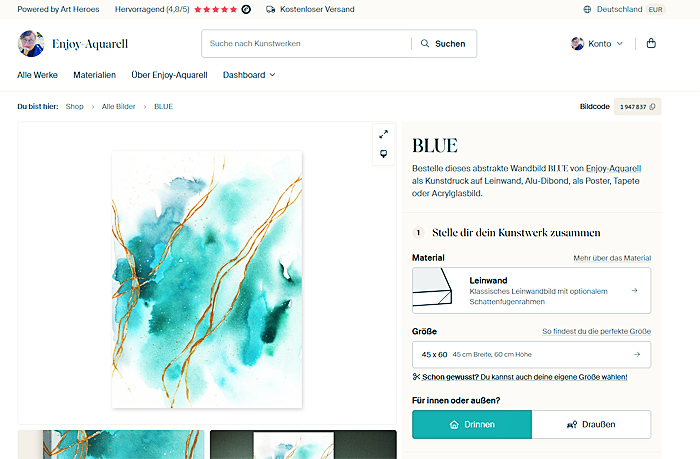Select Draußen outdoor option

coord(591,424)
